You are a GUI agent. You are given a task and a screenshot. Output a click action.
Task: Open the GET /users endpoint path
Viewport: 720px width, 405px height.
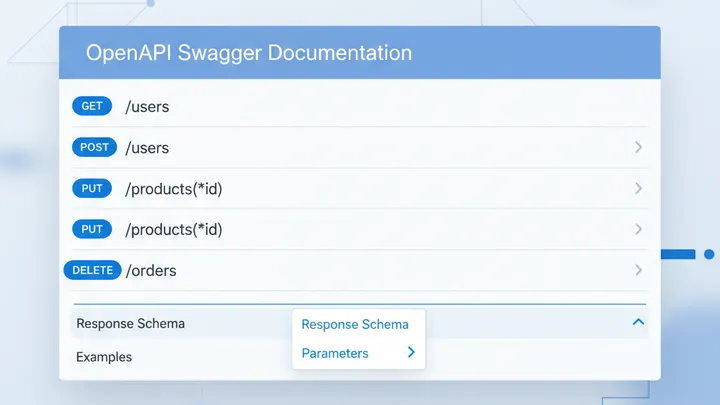pyautogui.click(x=147, y=106)
